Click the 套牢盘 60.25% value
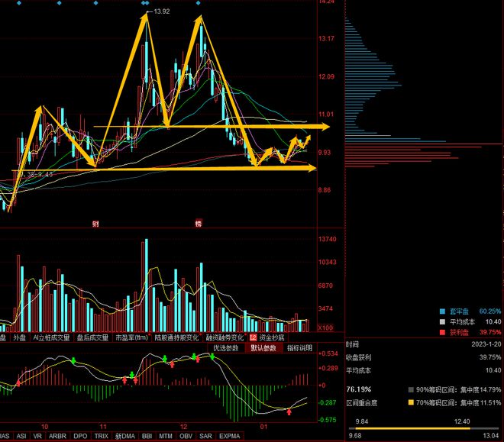504x442 pixels. click(x=489, y=311)
